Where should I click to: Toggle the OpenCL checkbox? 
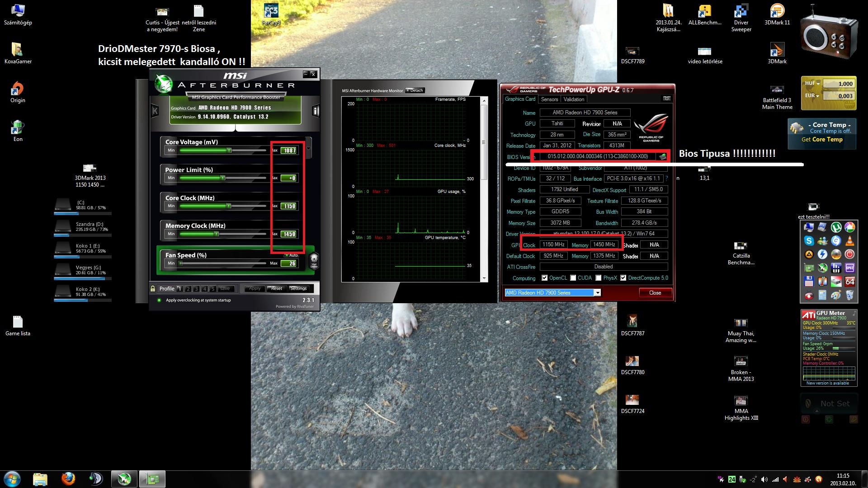click(545, 278)
